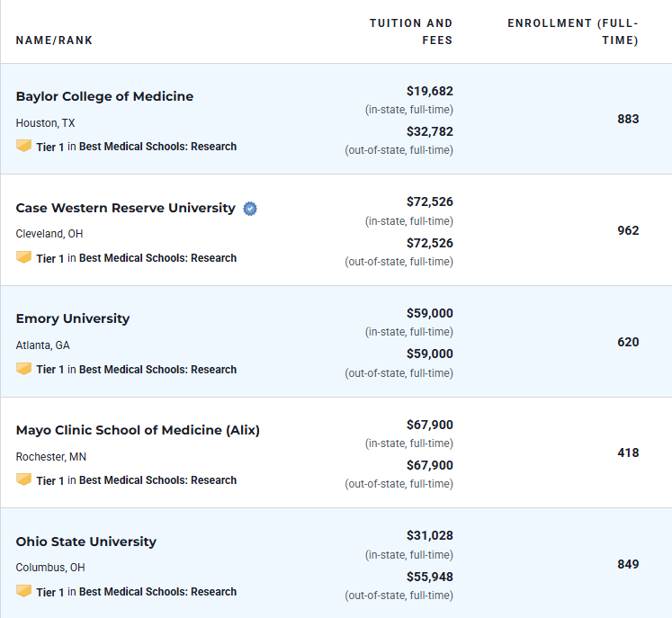Viewport: 672px width, 618px height.
Task: Click Best Medical Schools: Research link under Baylor
Action: coord(157,147)
